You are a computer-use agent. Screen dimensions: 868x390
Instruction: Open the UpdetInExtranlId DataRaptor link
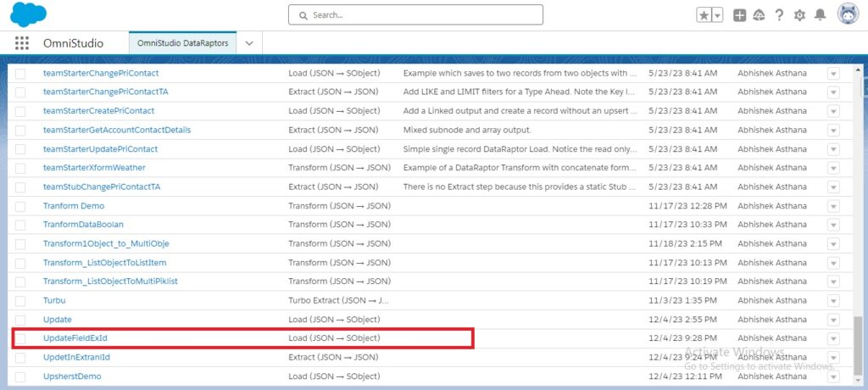[76, 357]
